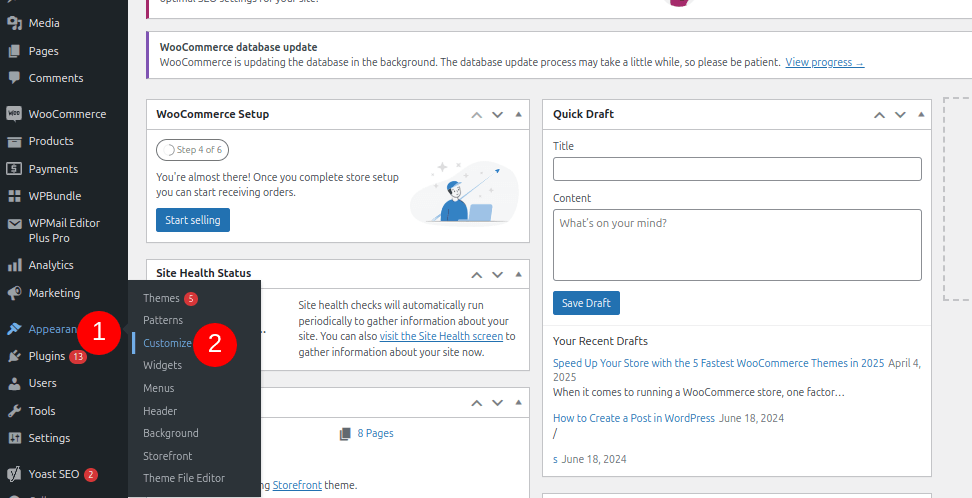The image size is (972, 498).
Task: Click the Plugins plug icon
Action: point(14,357)
